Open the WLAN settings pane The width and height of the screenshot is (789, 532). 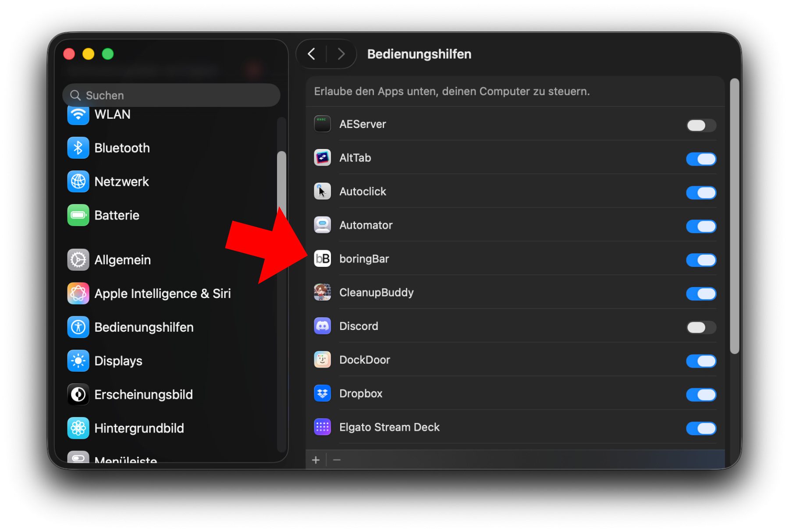point(113,114)
